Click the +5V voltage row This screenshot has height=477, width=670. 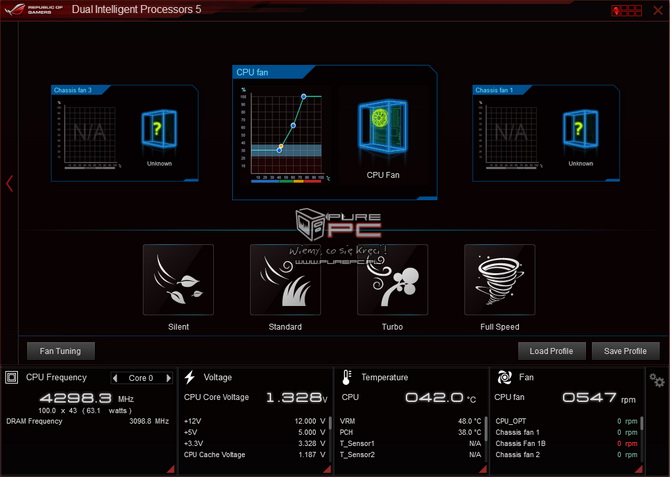[x=255, y=432]
